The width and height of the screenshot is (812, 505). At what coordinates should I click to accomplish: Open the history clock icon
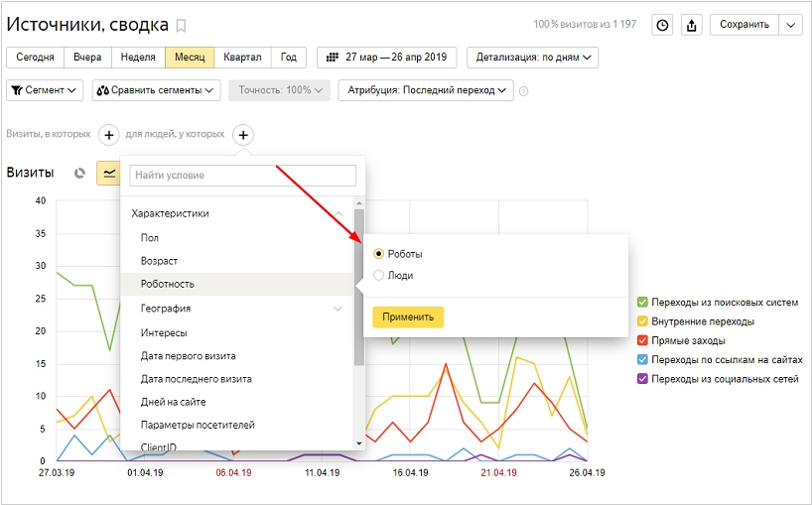[662, 25]
